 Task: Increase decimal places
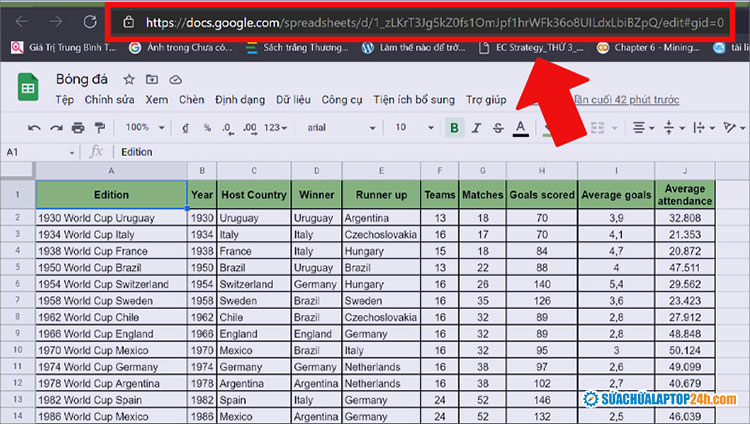[250, 128]
